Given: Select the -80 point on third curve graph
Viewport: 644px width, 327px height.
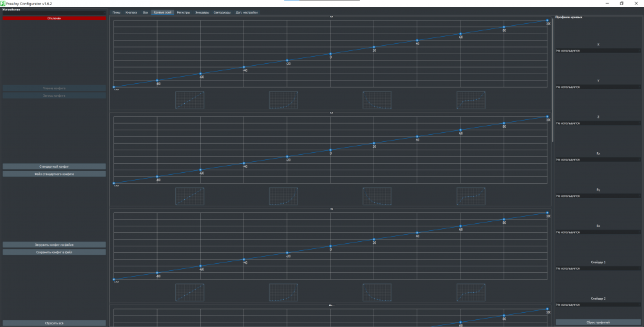Looking at the screenshot, I should [157, 273].
